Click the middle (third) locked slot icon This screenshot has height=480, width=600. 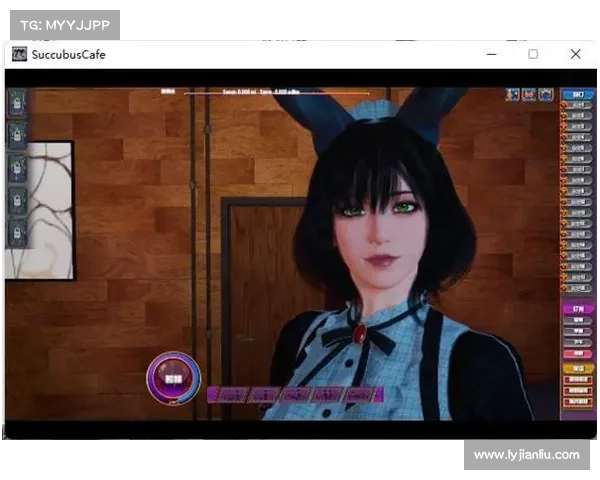[17, 168]
